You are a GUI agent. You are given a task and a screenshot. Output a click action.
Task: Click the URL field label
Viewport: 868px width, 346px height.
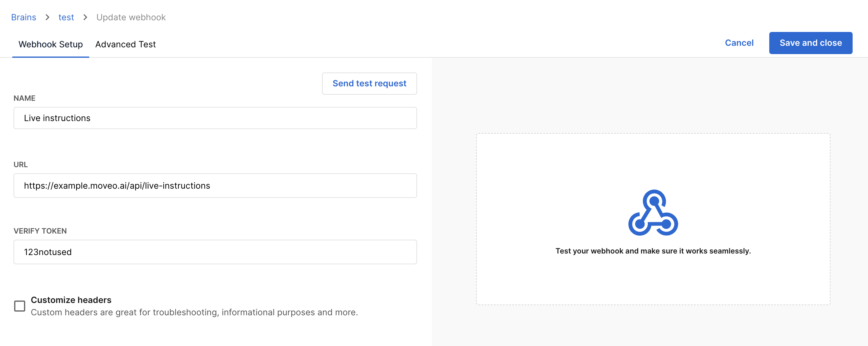[x=21, y=165]
